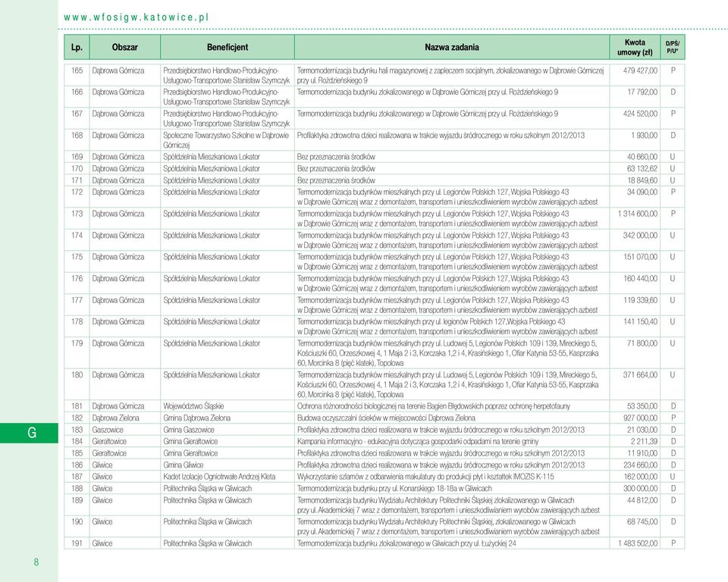Select amount 479 427,00
This screenshot has width=728, height=582.
(640, 70)
